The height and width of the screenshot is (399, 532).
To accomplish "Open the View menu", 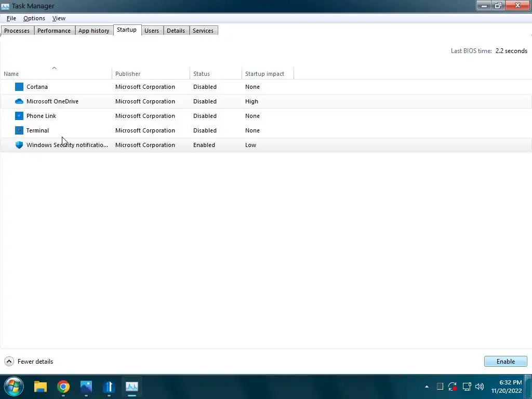I will coord(59,18).
